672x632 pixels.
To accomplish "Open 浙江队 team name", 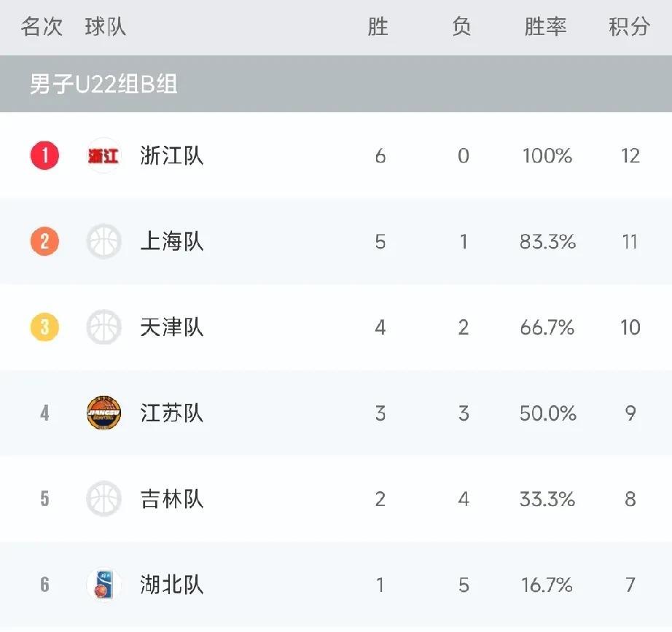I will [x=172, y=155].
